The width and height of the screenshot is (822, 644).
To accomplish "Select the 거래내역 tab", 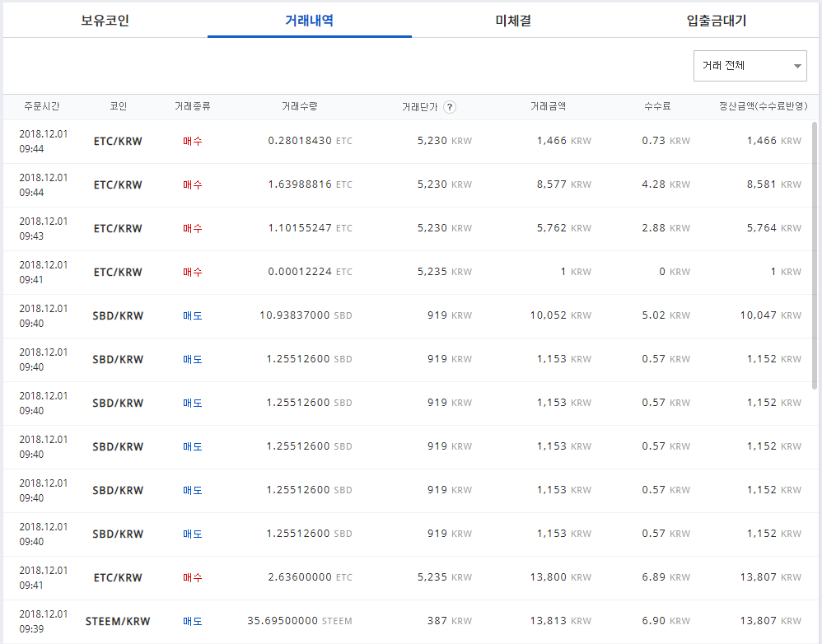I will point(310,21).
